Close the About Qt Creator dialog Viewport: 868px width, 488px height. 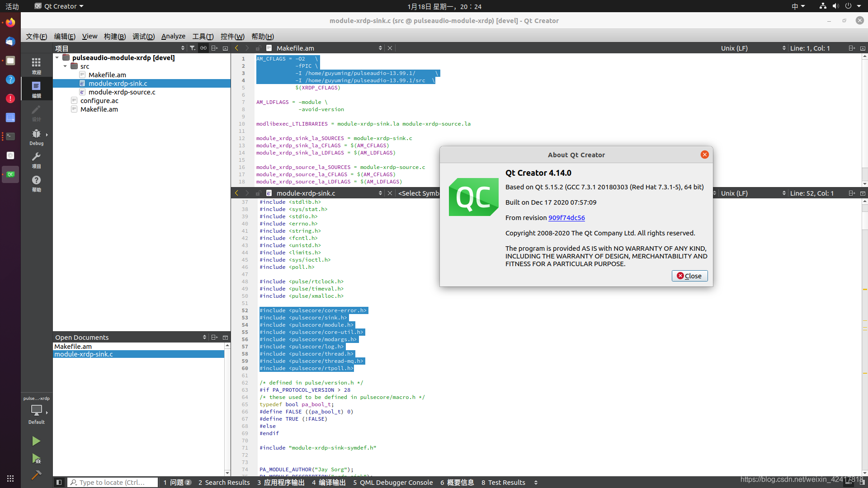coord(689,276)
